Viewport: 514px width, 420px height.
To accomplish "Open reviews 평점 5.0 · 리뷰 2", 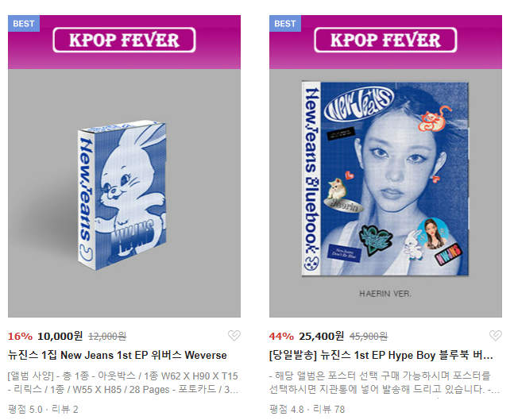I will tap(43, 410).
